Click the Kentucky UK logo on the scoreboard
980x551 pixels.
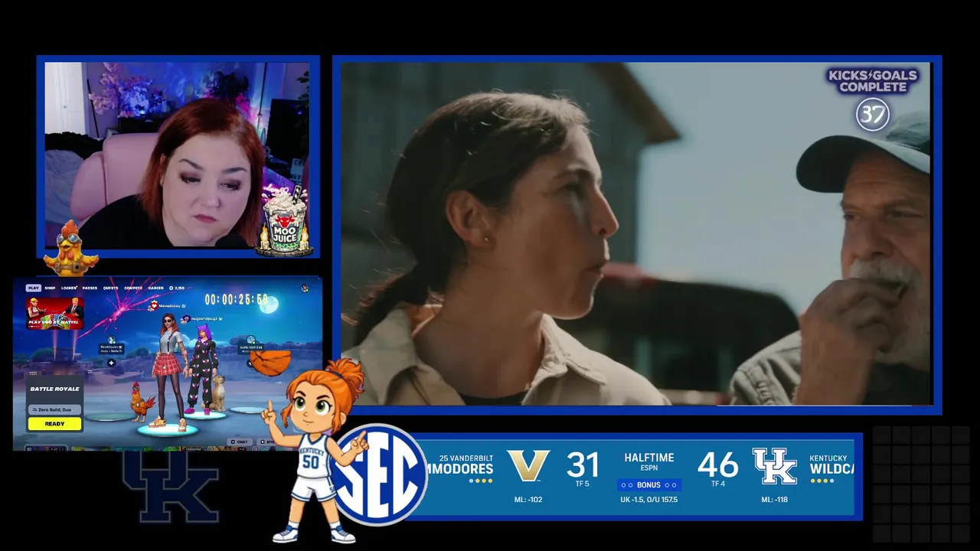(x=775, y=466)
